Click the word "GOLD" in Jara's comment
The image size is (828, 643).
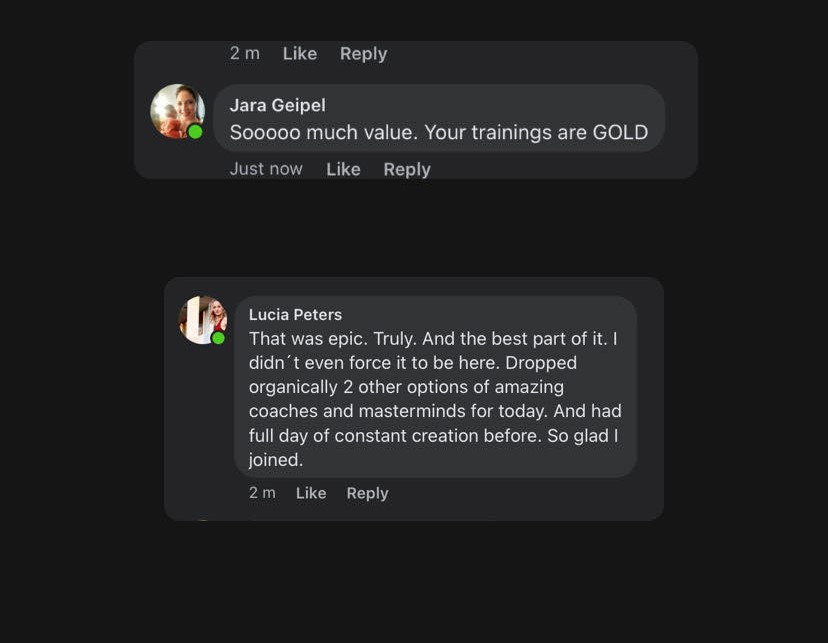coord(620,132)
